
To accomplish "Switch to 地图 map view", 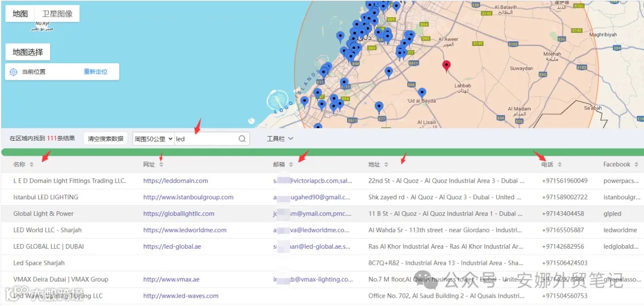I will pos(20,14).
